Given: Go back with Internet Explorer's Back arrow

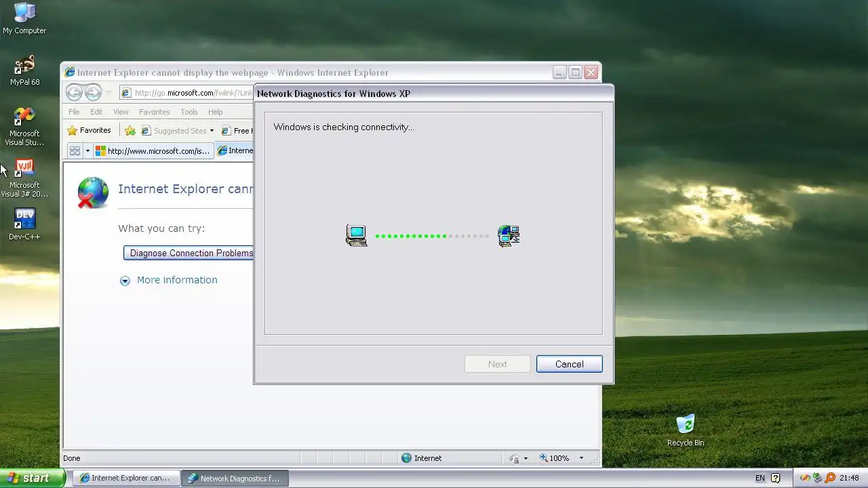Looking at the screenshot, I should pos(75,93).
